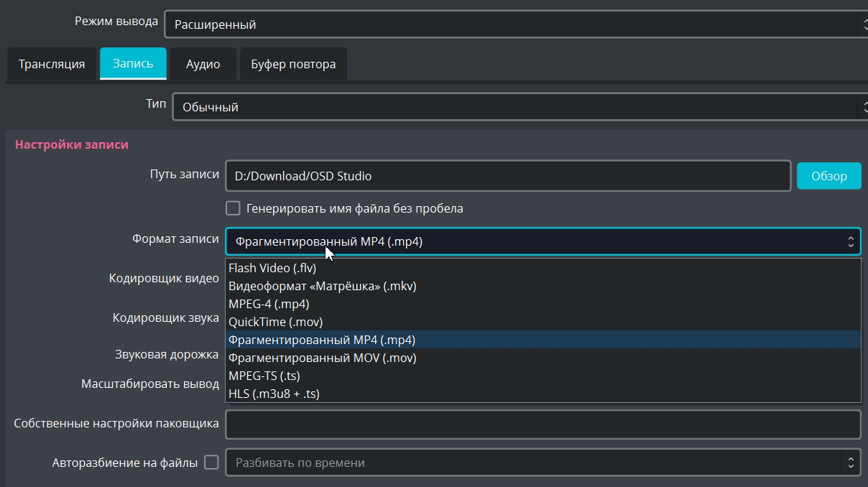This screenshot has height=487, width=868.
Task: Select QuickTime (.mov) from the list
Action: coord(275,322)
